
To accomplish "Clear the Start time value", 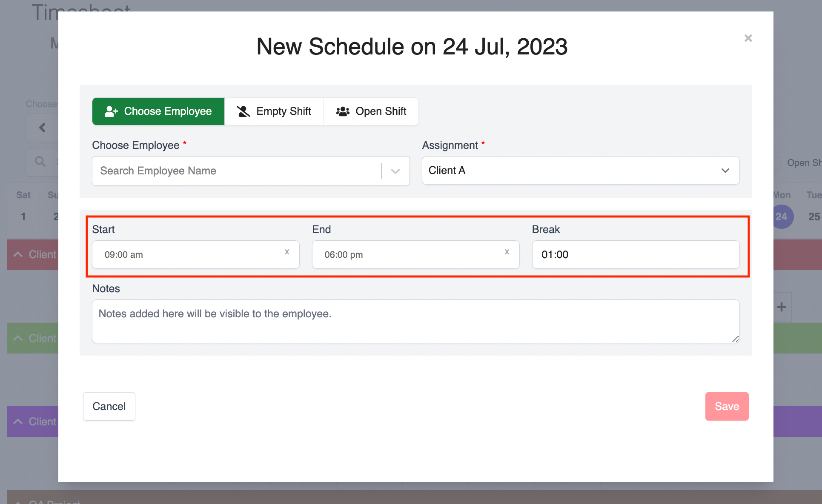I will [287, 252].
